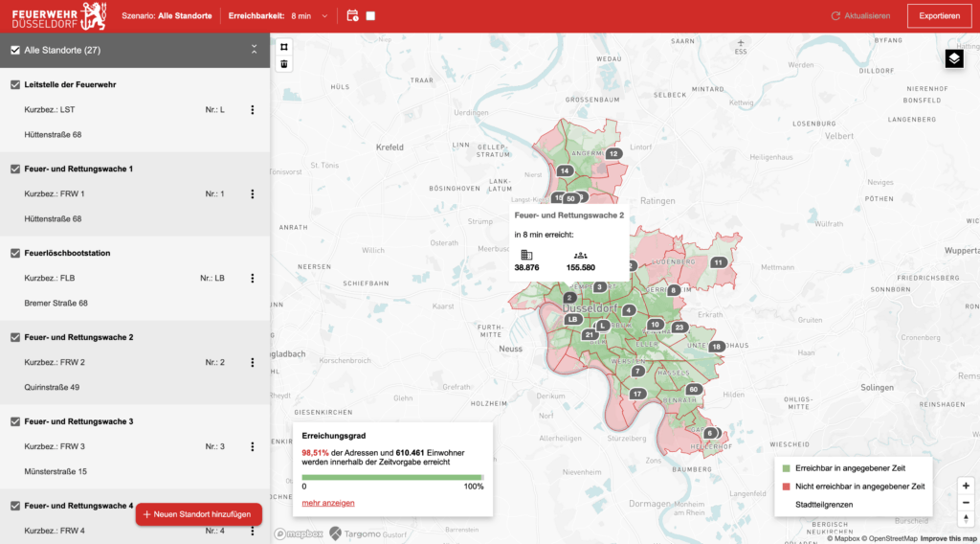
Task: Uncheck the Alle Standorte (27) checkbox
Action: tap(15, 50)
